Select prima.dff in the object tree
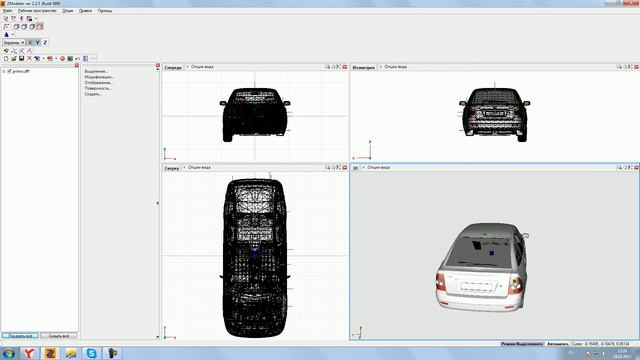 coord(21,71)
